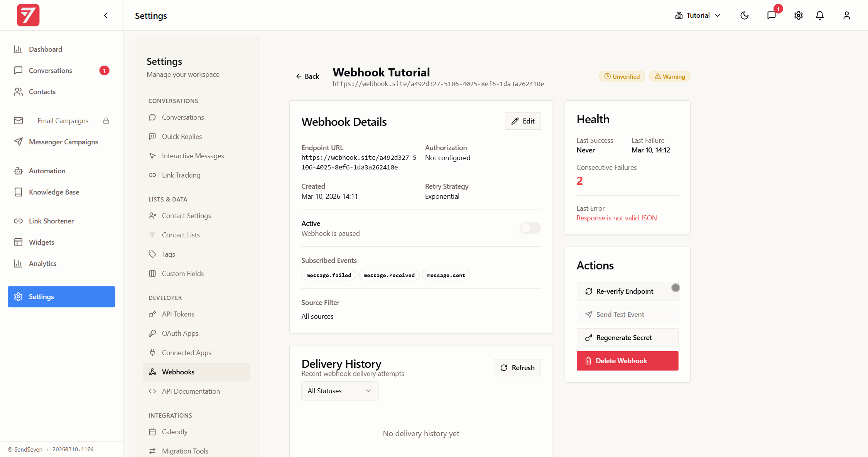Screen dimensions: 868x457
Task: Open the All Statuses filter dropdown
Action: click(x=339, y=391)
